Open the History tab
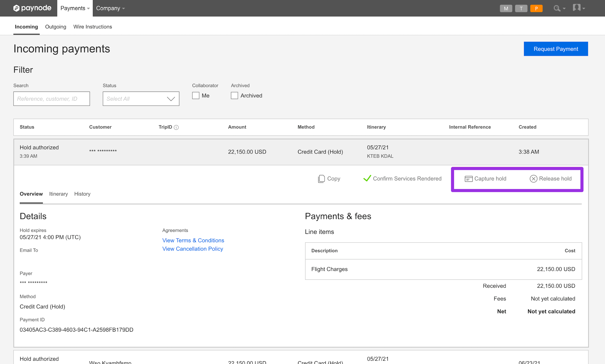This screenshot has height=364, width=605. click(82, 194)
